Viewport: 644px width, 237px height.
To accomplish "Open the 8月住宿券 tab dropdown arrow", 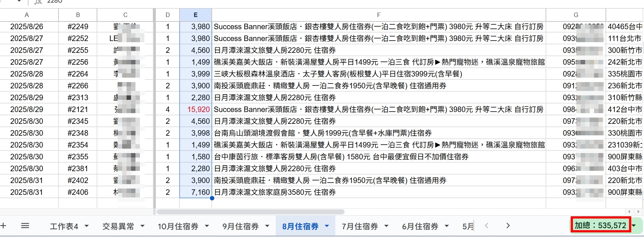I will [x=327, y=226].
